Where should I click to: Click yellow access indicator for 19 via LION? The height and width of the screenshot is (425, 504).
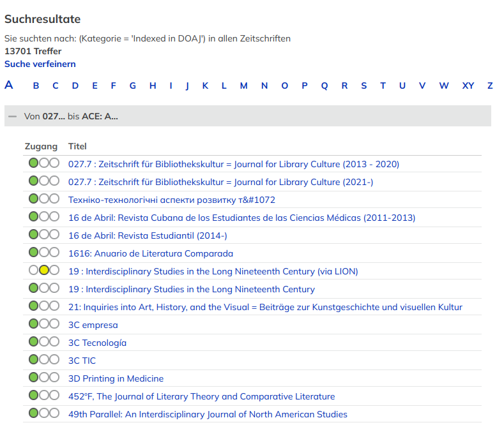click(x=43, y=271)
